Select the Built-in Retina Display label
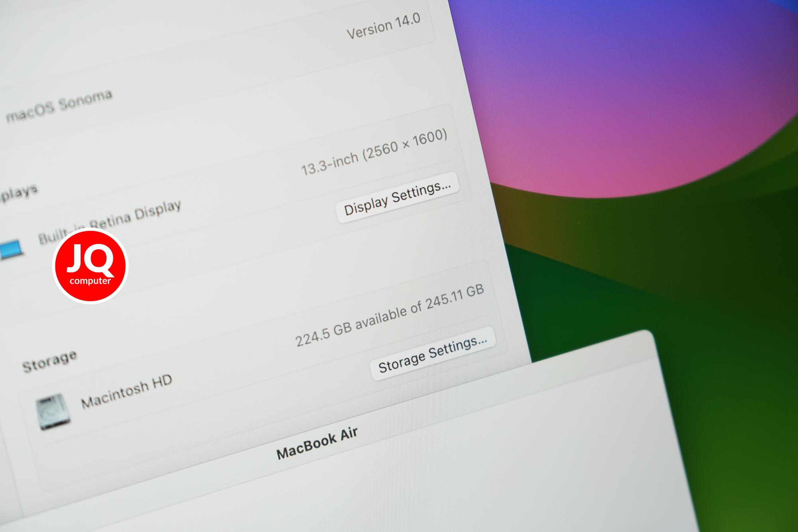The height and width of the screenshot is (532, 798). pos(110,222)
